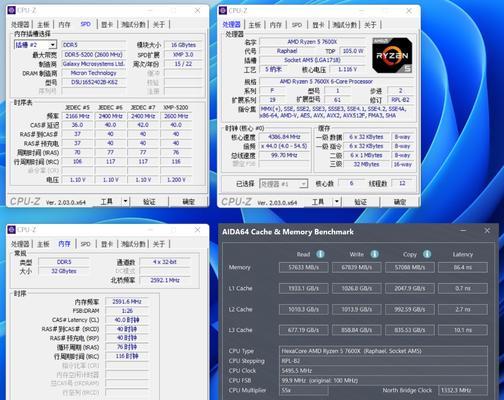Image resolution: width=504 pixels, height=400 pixels.
Task: Open 关于 tab in the memory CPU-Z window
Action: point(159,244)
